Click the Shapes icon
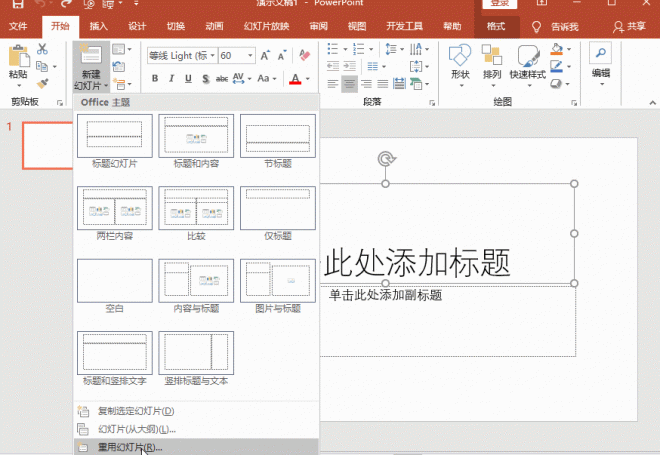660x455 pixels. 460,56
